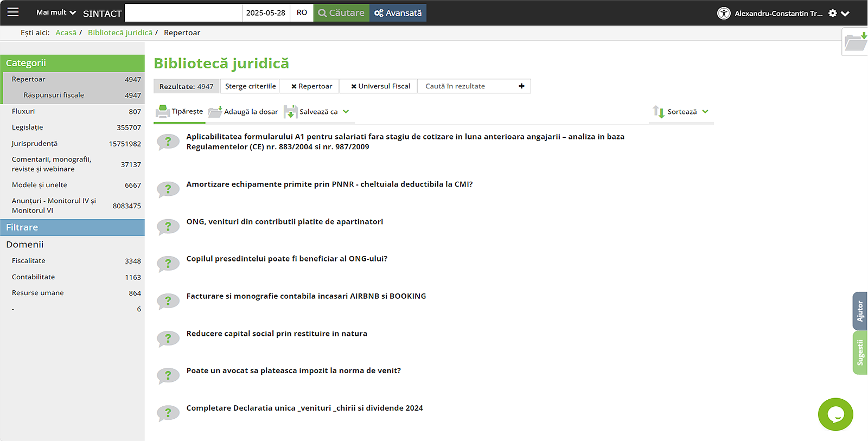Open Completare Declaratia unica 2024 result
868x441 pixels.
point(304,408)
